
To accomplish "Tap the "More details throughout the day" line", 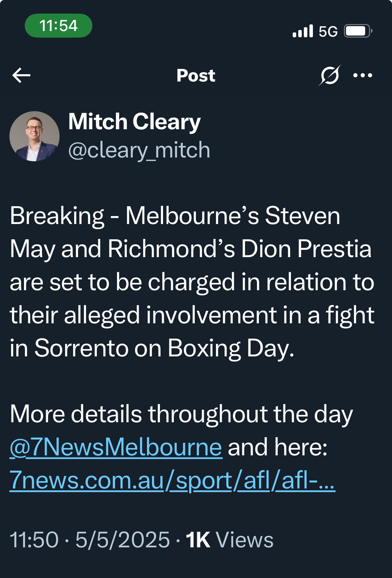I will [181, 414].
